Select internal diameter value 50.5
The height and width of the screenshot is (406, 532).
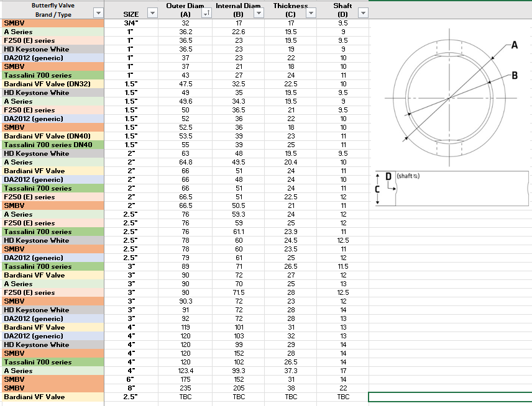tap(239, 205)
